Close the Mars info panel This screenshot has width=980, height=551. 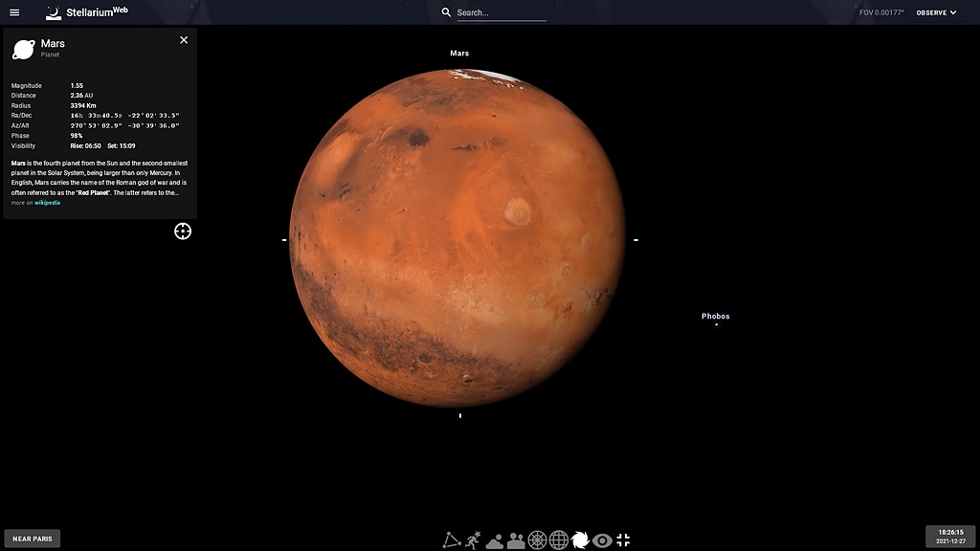184,40
